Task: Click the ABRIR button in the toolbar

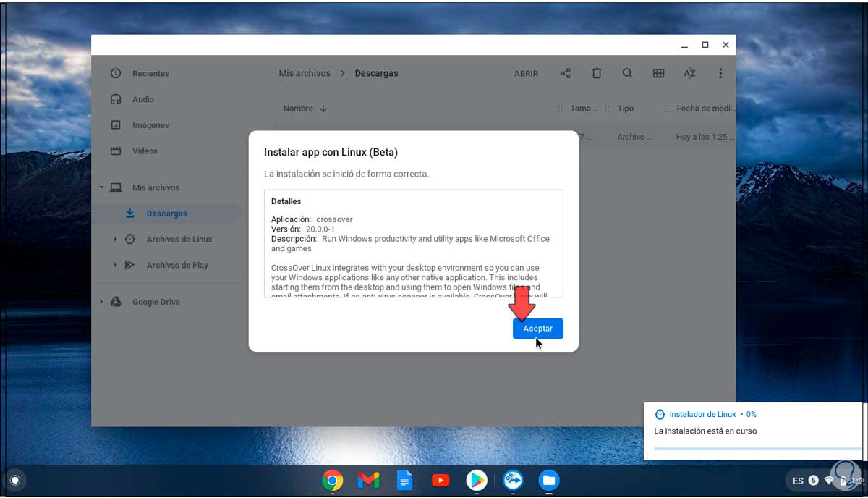Action: [x=526, y=74]
